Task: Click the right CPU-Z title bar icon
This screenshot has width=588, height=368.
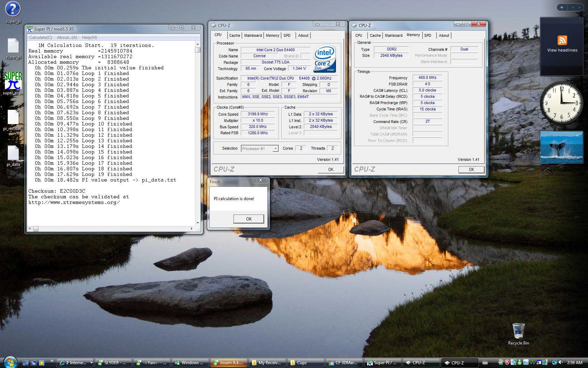Action: coord(355,25)
